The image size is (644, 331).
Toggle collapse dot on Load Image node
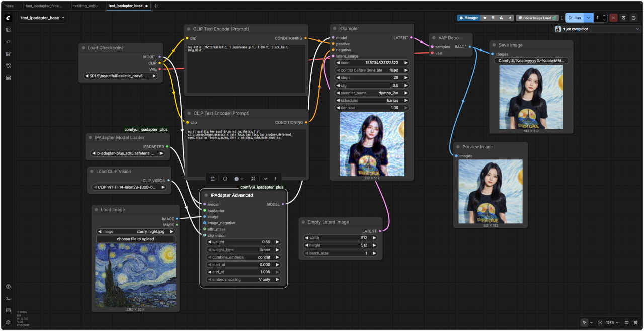[97, 210]
